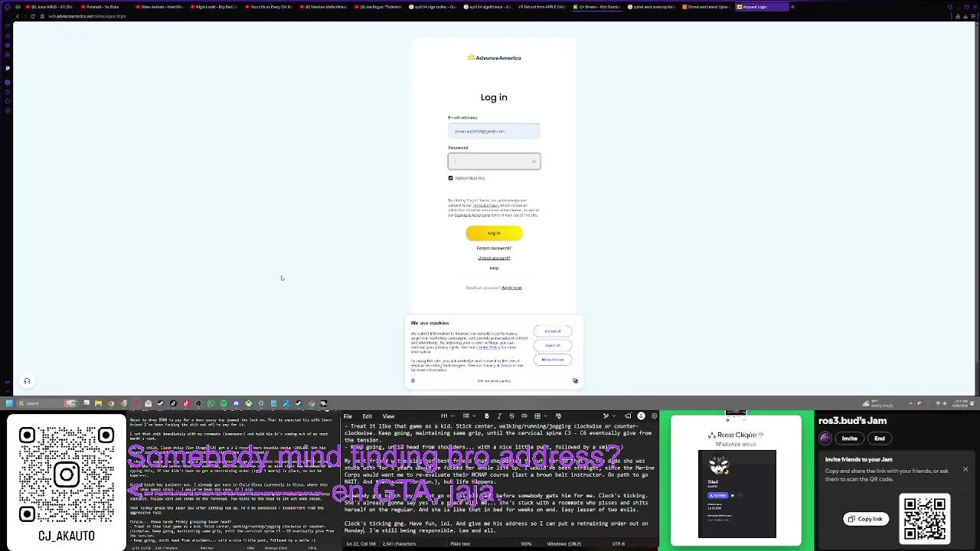Click the headphones icon in browser sidebar
980x551 pixels.
coord(27,381)
